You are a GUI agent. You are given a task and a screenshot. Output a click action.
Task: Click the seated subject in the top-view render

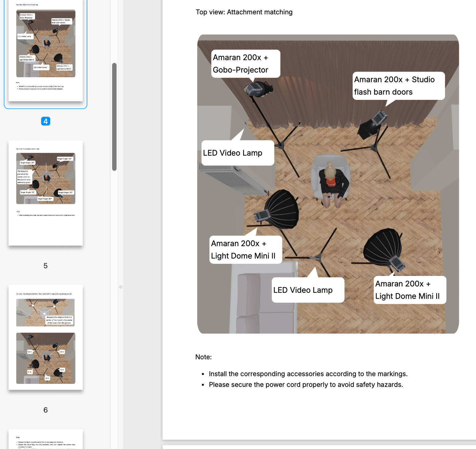[x=331, y=179]
